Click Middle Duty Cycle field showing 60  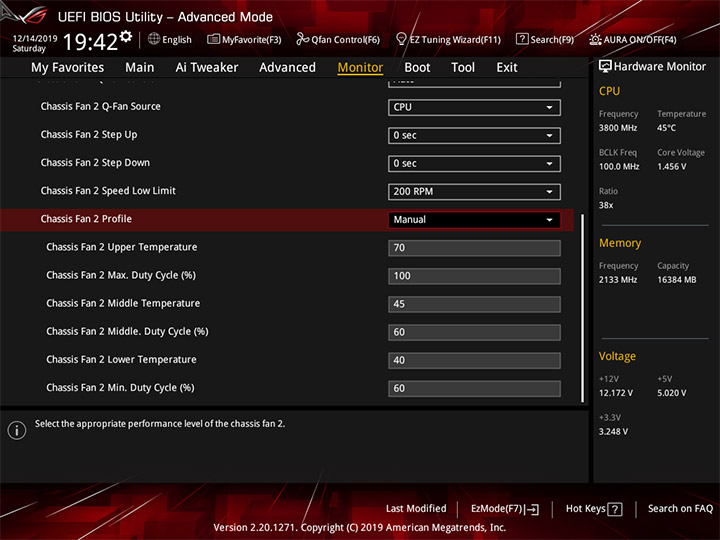[474, 332]
